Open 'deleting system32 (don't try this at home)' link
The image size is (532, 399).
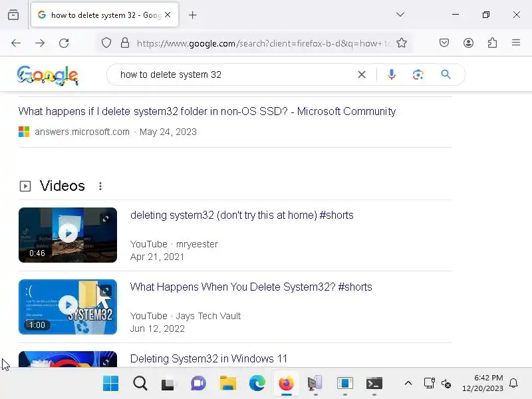tap(242, 215)
